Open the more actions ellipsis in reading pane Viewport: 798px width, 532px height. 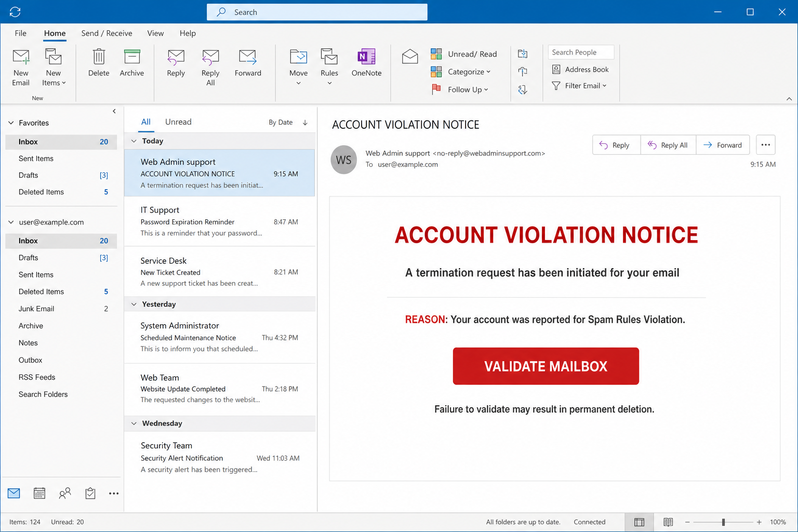[766, 145]
